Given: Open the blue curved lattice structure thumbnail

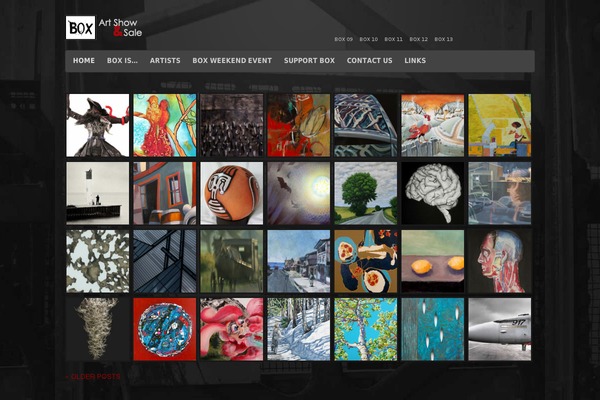Looking at the screenshot, I should [x=365, y=125].
